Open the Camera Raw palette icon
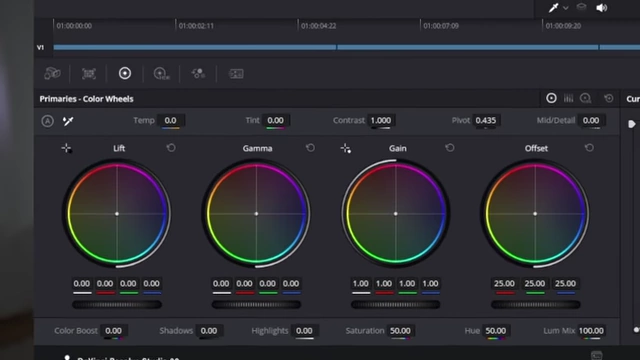The image size is (640, 360). click(52, 73)
